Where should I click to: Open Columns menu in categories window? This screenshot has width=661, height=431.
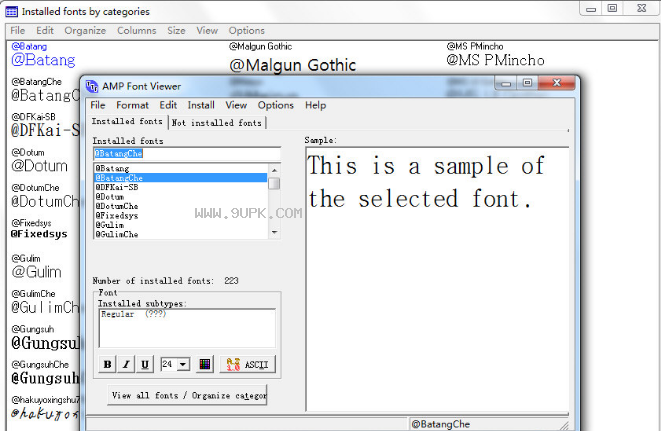137,31
